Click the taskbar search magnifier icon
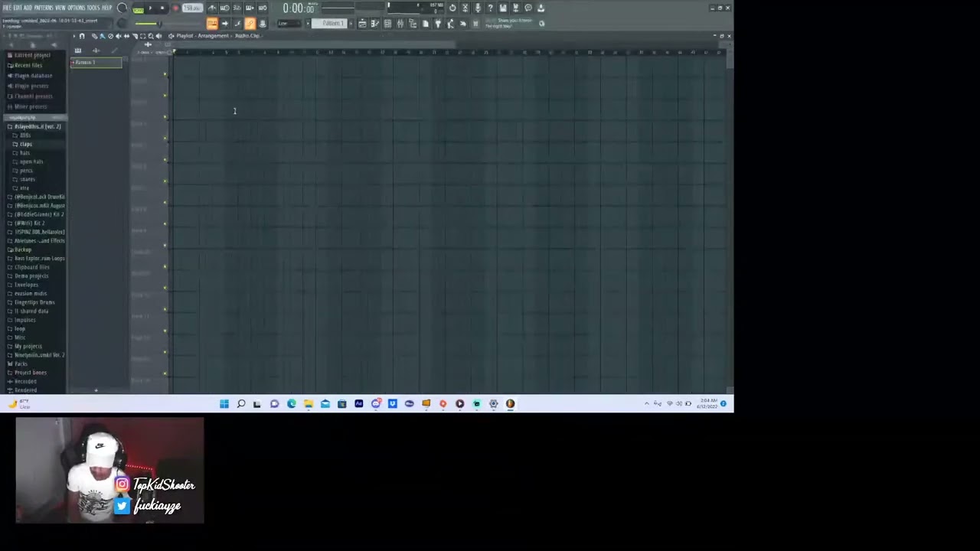980x551 pixels. coord(241,404)
